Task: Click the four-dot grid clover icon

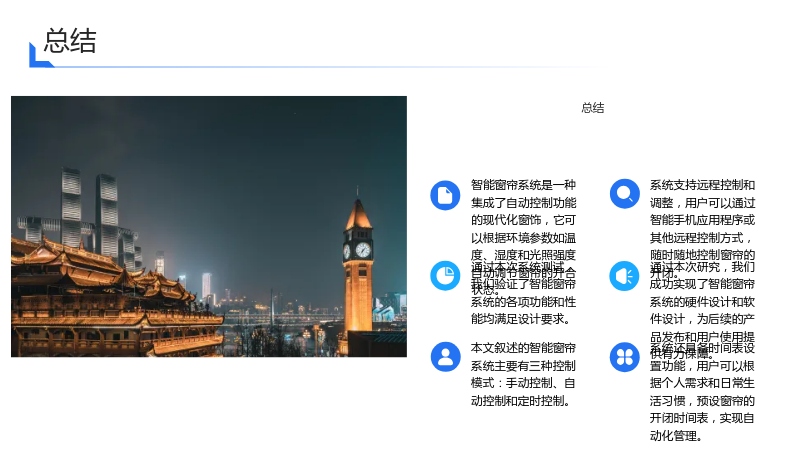Action: point(624,357)
